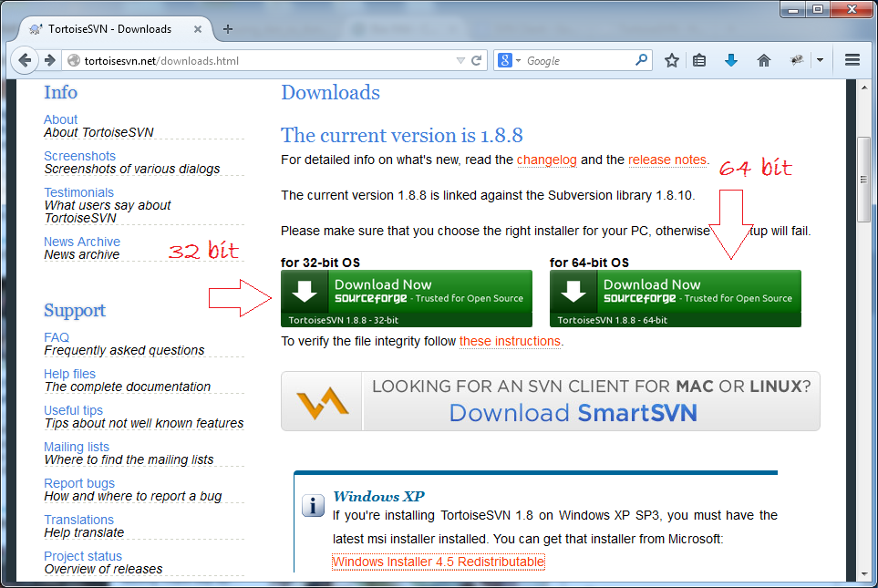Screen dimensions: 878x588
Task: Open the About link in sidebar
Action: pyautogui.click(x=60, y=119)
